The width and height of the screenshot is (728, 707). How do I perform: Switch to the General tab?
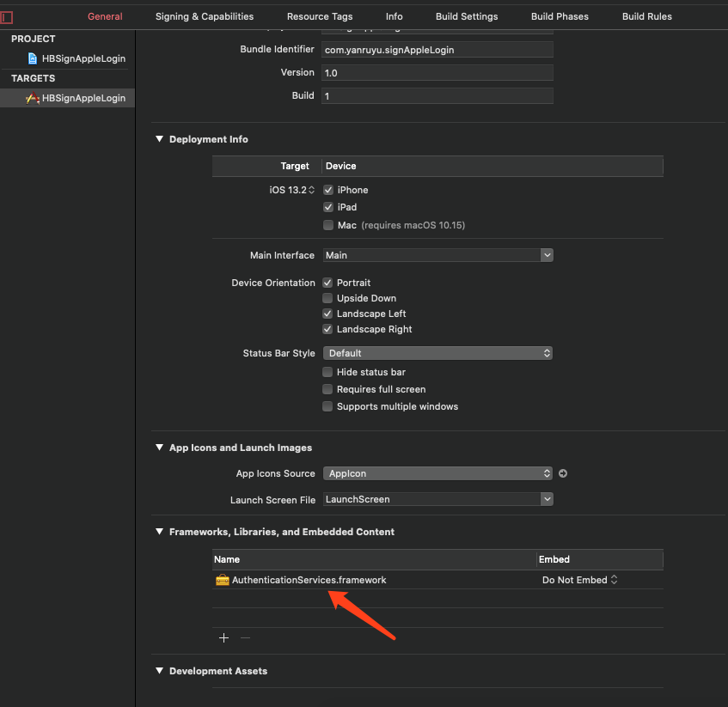(105, 16)
